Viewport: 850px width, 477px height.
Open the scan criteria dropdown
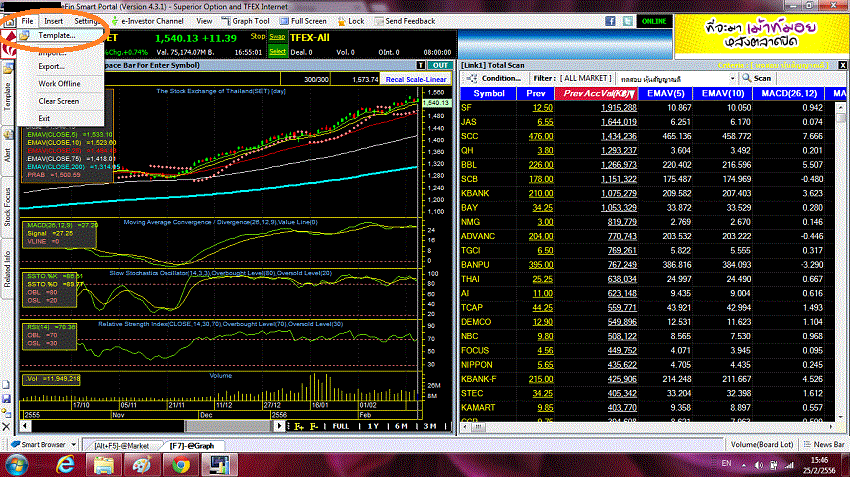pyautogui.click(x=732, y=79)
